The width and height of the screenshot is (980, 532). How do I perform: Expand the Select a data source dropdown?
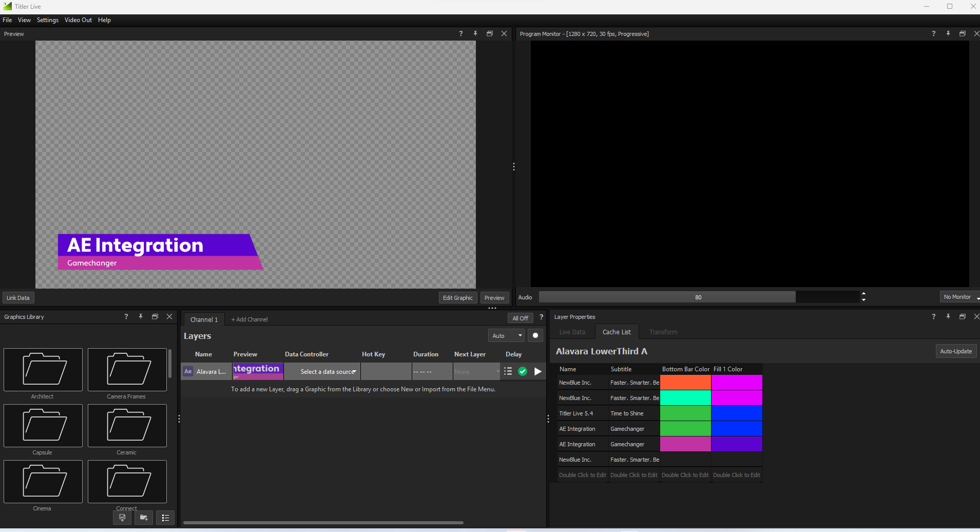click(328, 372)
